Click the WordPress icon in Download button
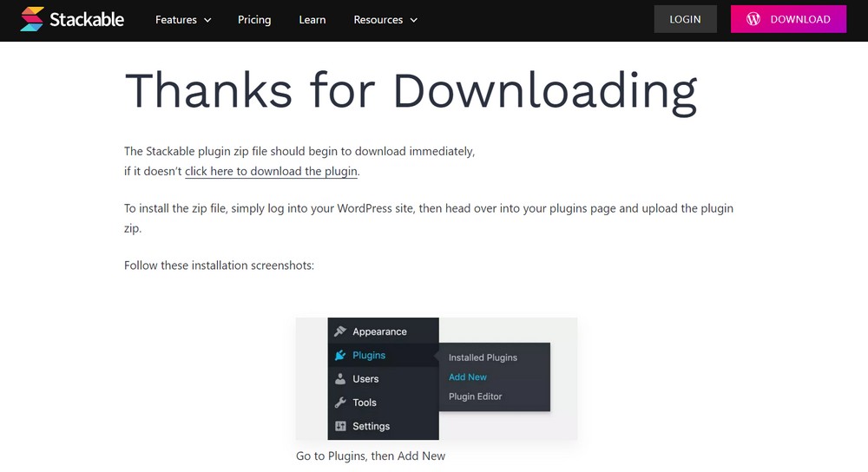The height and width of the screenshot is (472, 868). (753, 19)
